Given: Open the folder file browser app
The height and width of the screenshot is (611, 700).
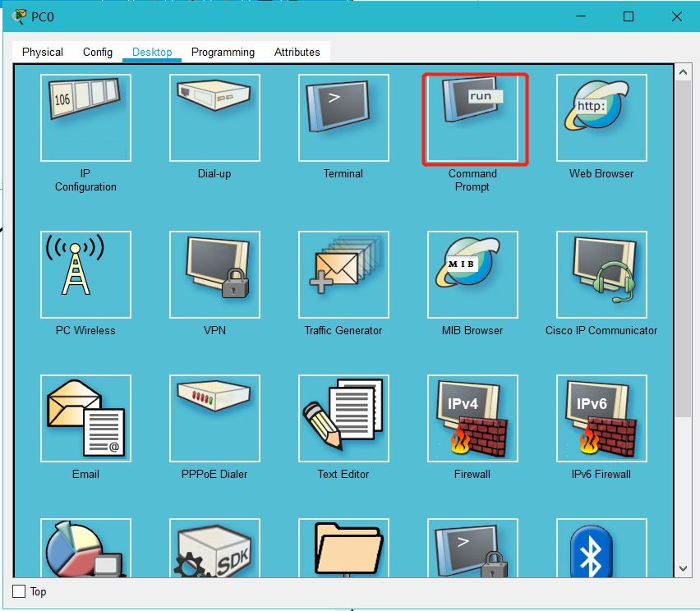Looking at the screenshot, I should pos(343,548).
